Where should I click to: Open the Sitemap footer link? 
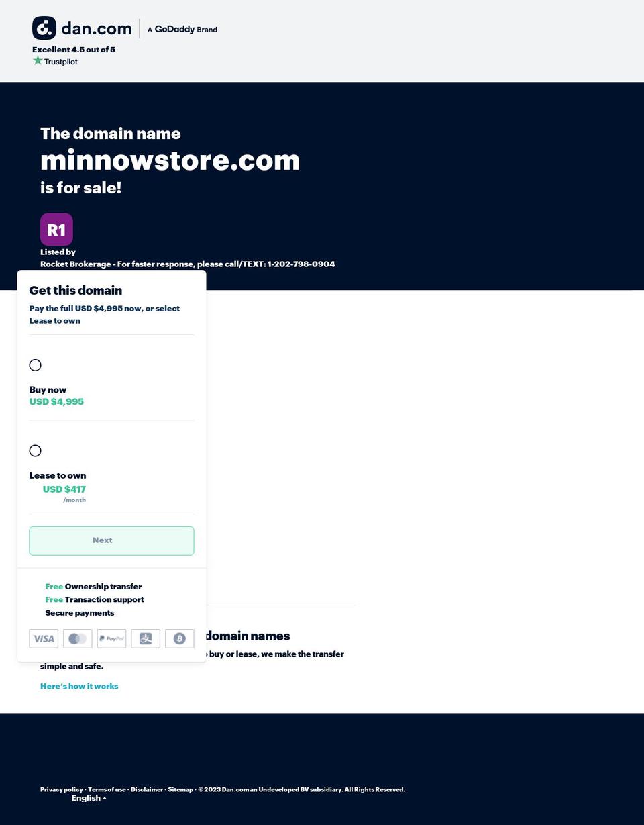point(180,789)
